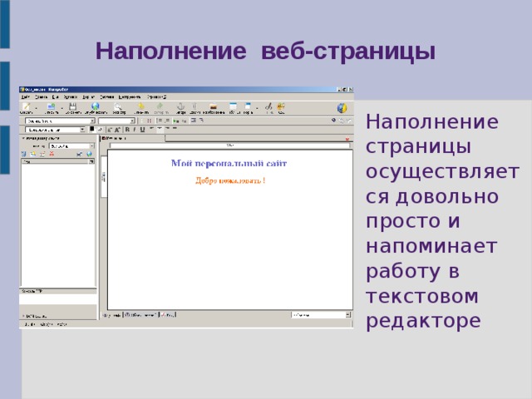Open the Insert (Вставка) menu
Screen dimensions: 532x399
pyautogui.click(x=70, y=97)
